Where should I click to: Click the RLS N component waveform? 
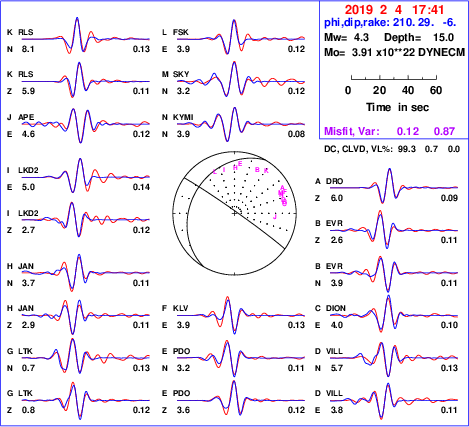click(86, 36)
